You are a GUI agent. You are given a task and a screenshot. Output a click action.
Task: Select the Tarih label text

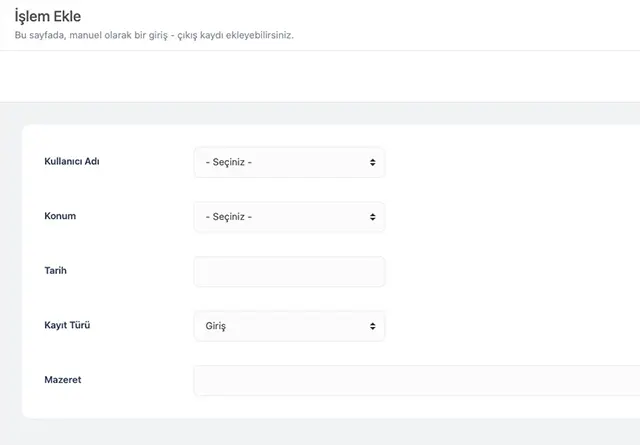56,270
